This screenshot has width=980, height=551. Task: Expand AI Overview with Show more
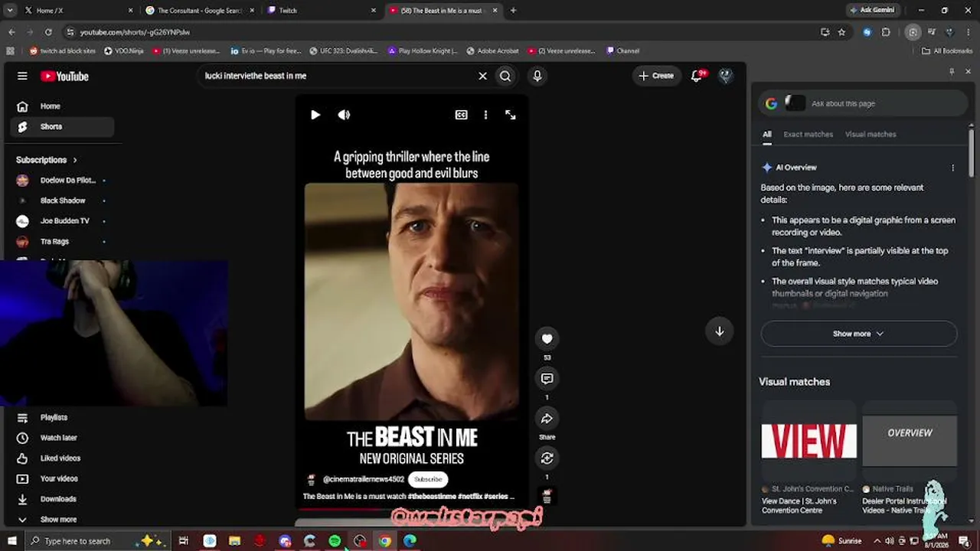859,334
